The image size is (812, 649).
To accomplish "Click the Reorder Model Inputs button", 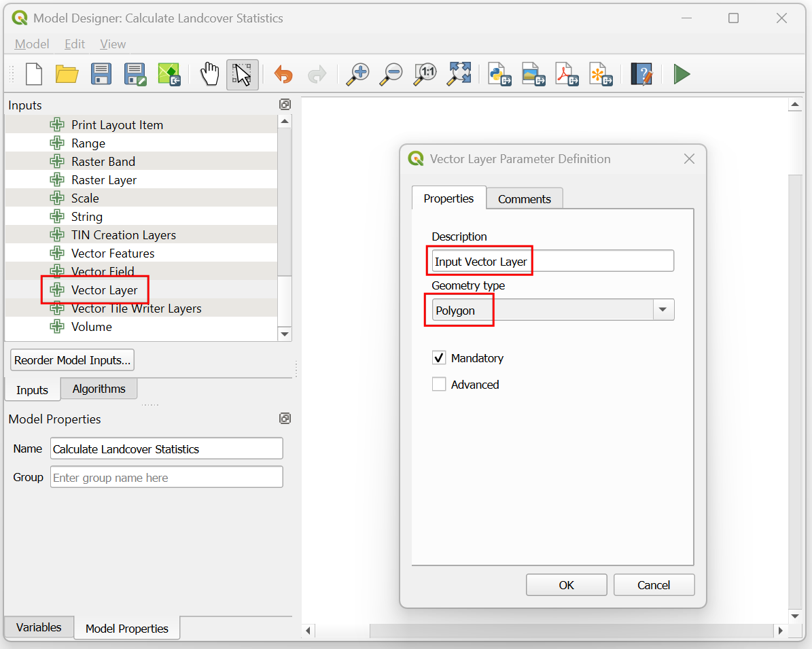I will 72,360.
